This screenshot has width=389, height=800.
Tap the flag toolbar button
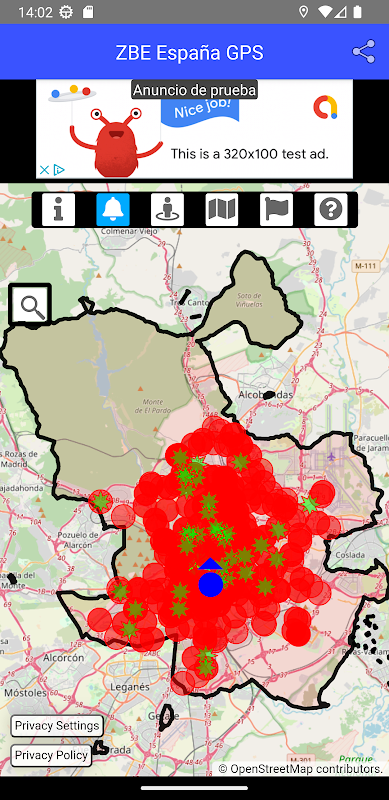pos(276,210)
